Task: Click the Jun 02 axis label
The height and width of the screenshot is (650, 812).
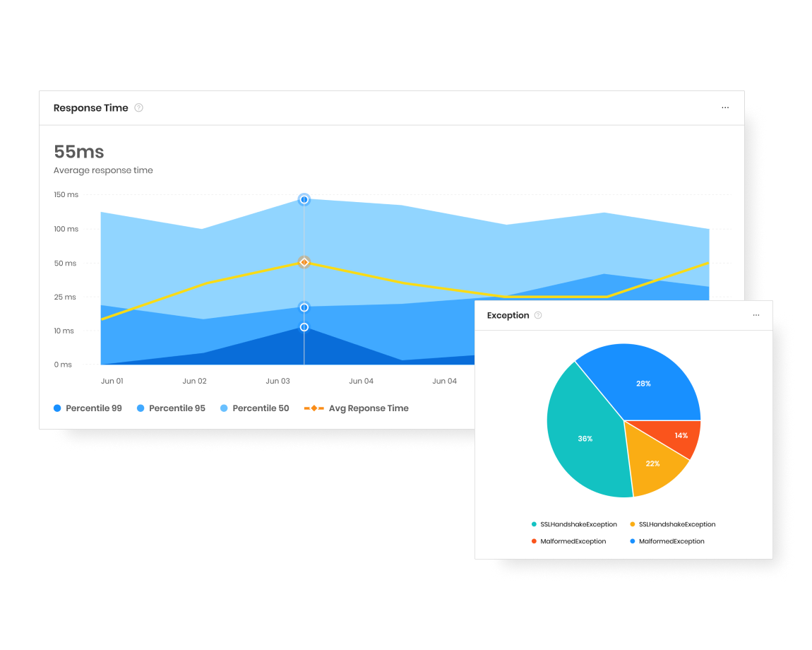Action: (194, 381)
